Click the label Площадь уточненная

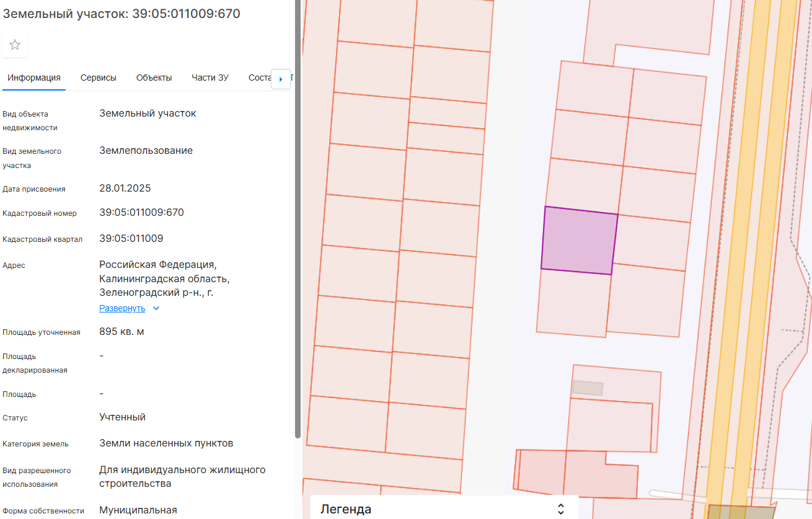click(42, 332)
